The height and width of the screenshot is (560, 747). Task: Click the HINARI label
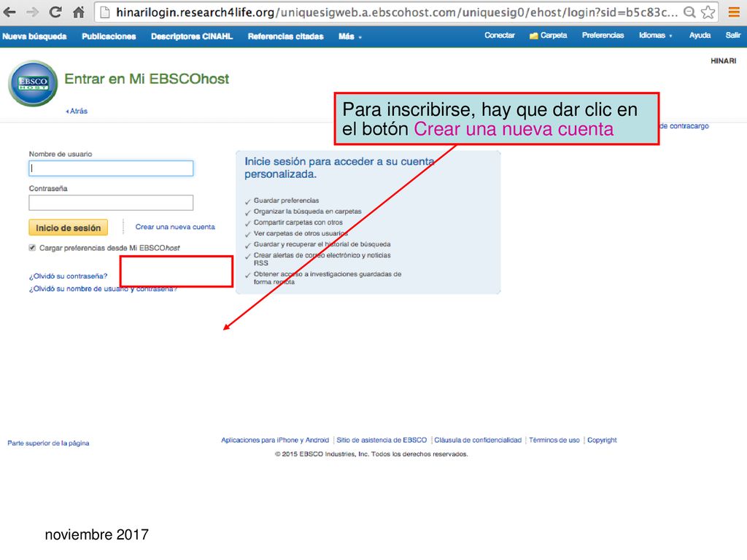coord(723,61)
